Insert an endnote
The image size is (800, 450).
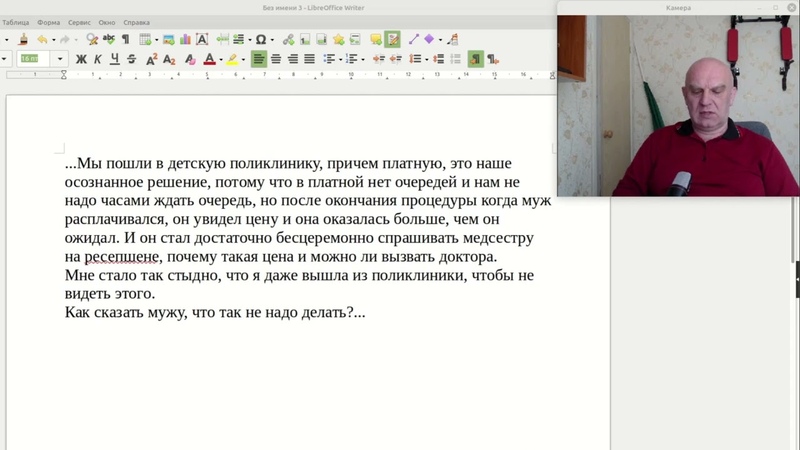321,39
